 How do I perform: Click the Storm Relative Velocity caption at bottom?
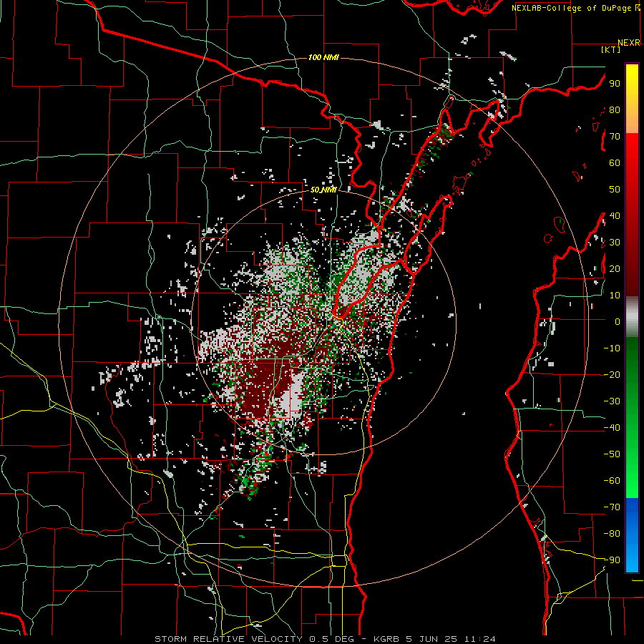(325, 639)
